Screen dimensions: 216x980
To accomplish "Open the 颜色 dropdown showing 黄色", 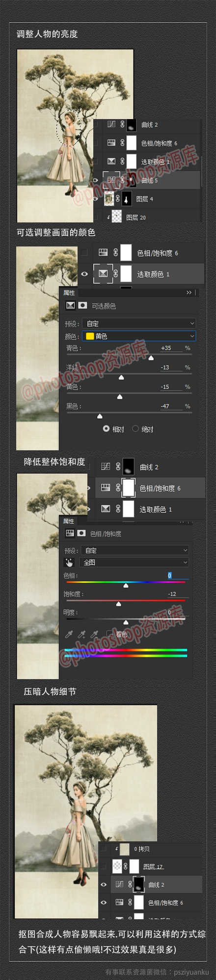I will [x=139, y=336].
